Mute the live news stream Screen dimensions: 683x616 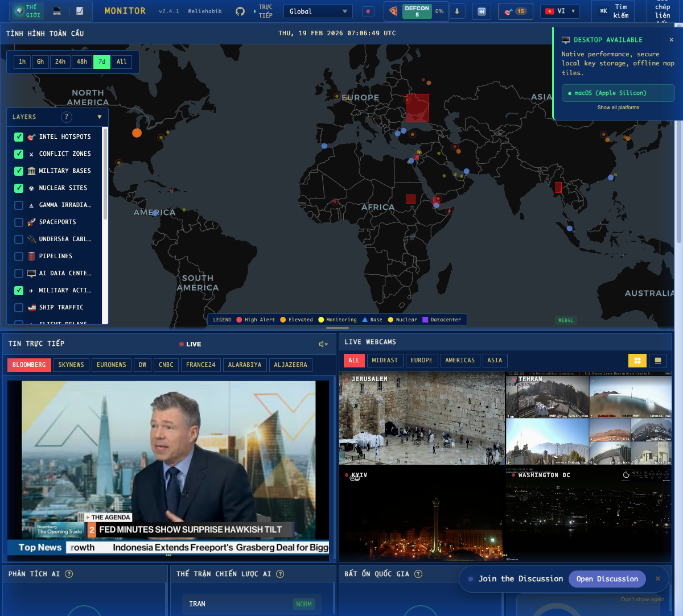coord(323,344)
